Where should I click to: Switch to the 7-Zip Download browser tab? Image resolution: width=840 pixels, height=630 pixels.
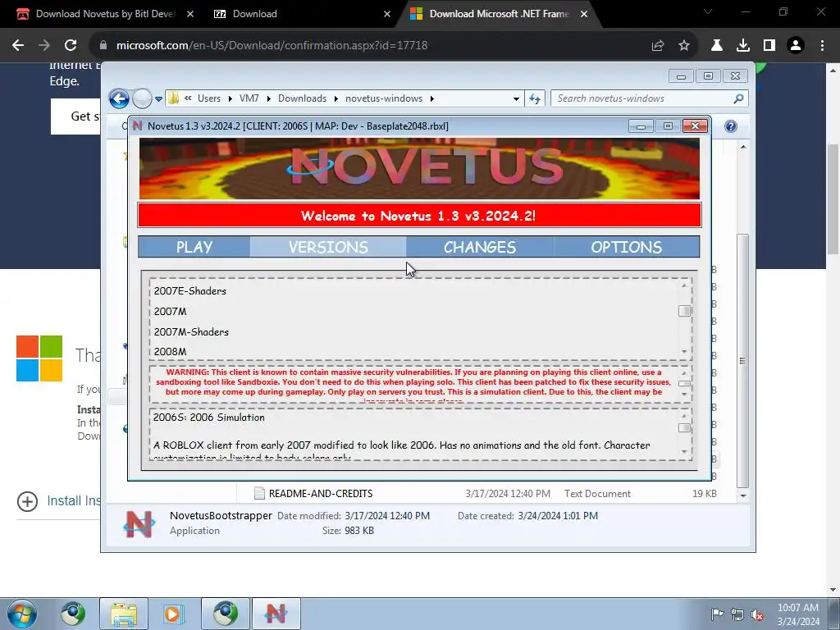[x=254, y=14]
